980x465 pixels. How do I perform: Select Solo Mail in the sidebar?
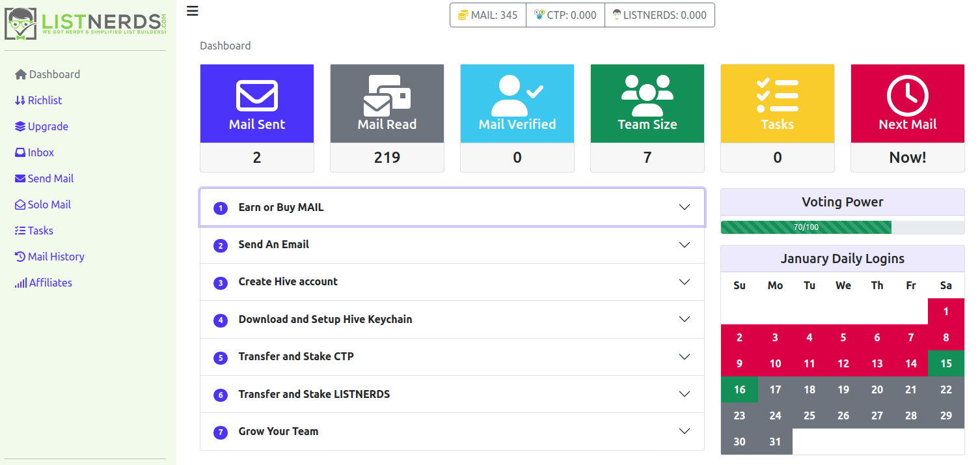pos(43,204)
